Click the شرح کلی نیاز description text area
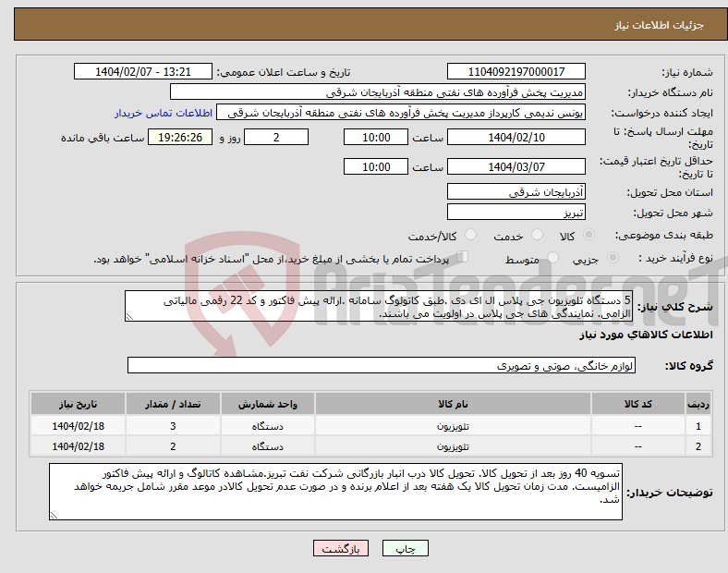The image size is (728, 573). pos(379,306)
